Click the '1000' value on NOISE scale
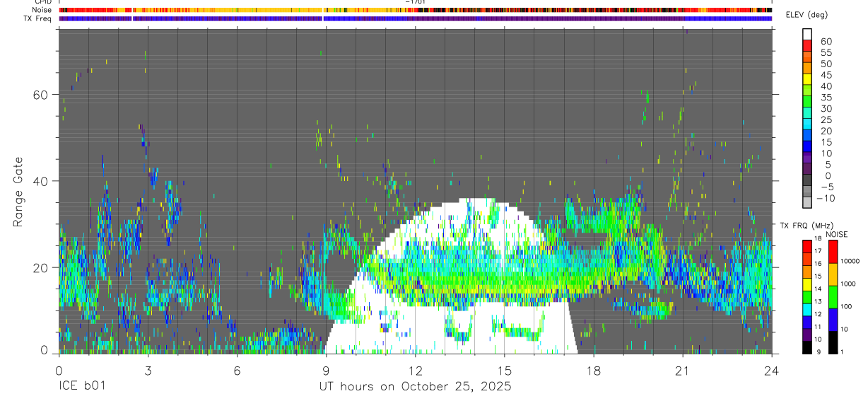 tap(848, 284)
